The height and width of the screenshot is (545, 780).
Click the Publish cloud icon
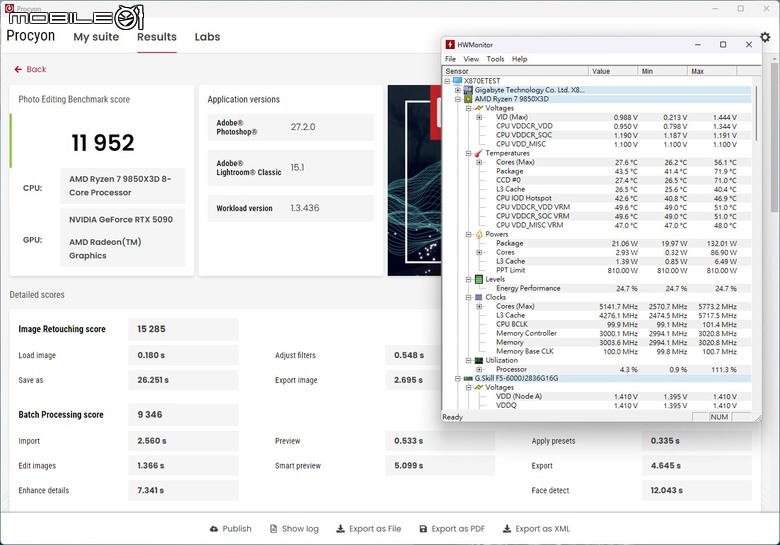(214, 529)
